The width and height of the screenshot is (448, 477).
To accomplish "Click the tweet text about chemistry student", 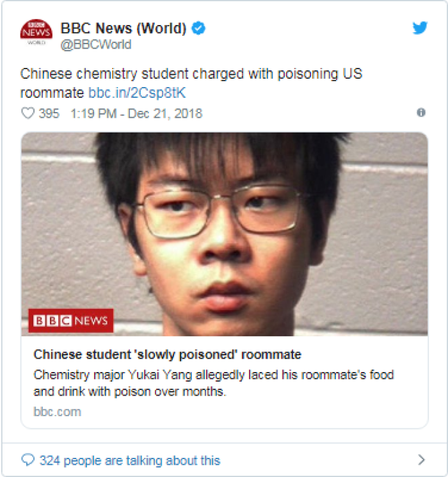I will click(191, 83).
